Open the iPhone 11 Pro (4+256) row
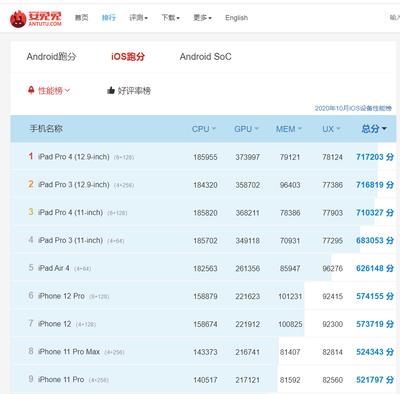This screenshot has width=400, height=394. 203,379
